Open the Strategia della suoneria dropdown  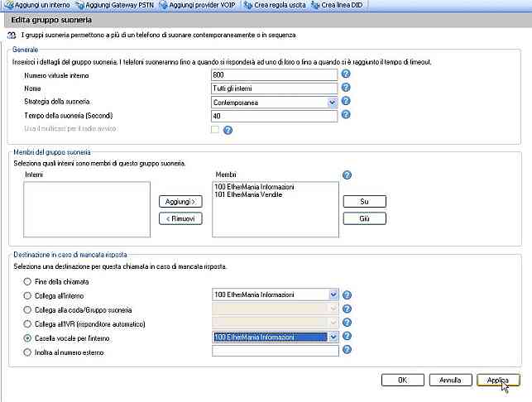[332, 102]
